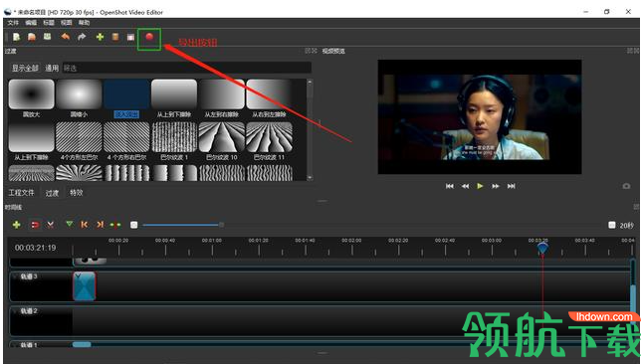Toggle fullscreen with toolbar icon
641x364 pixels.
click(130, 38)
